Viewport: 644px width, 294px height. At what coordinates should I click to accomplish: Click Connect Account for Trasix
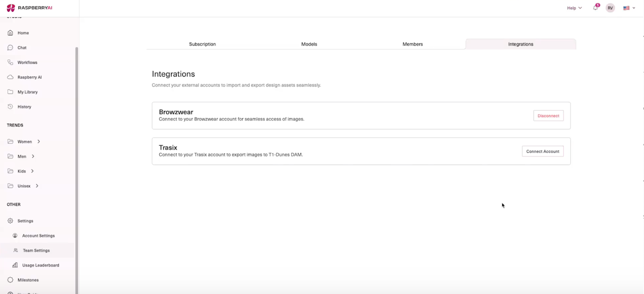point(543,151)
